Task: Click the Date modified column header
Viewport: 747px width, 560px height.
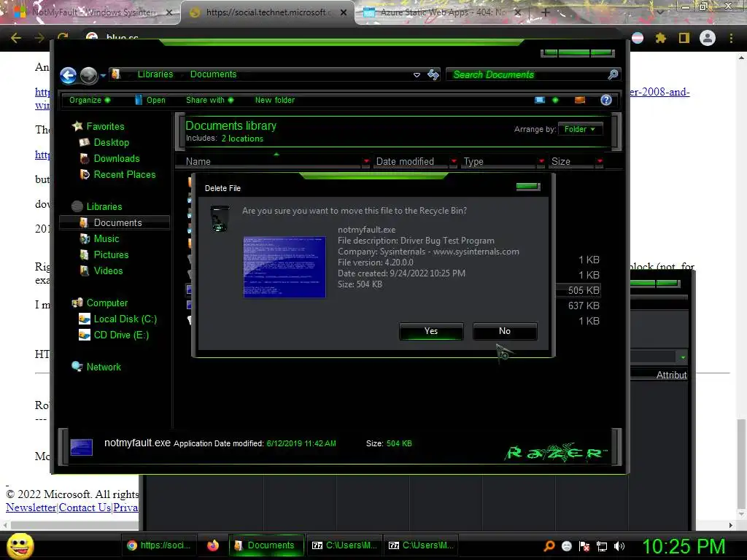Action: [405, 161]
